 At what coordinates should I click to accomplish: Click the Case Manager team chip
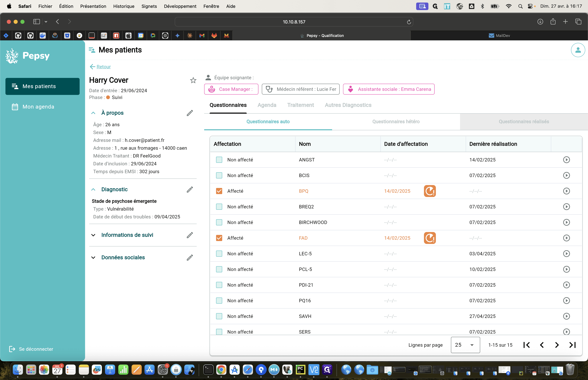[231, 89]
